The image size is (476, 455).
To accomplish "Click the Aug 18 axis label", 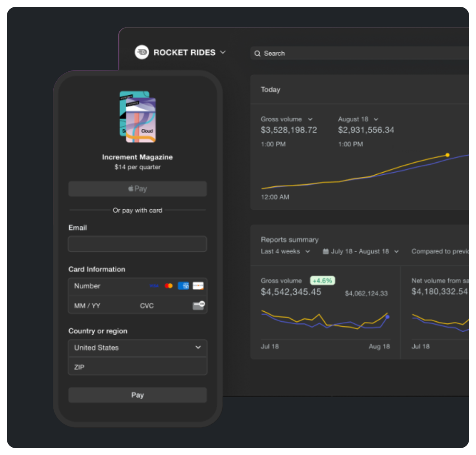I will click(379, 346).
